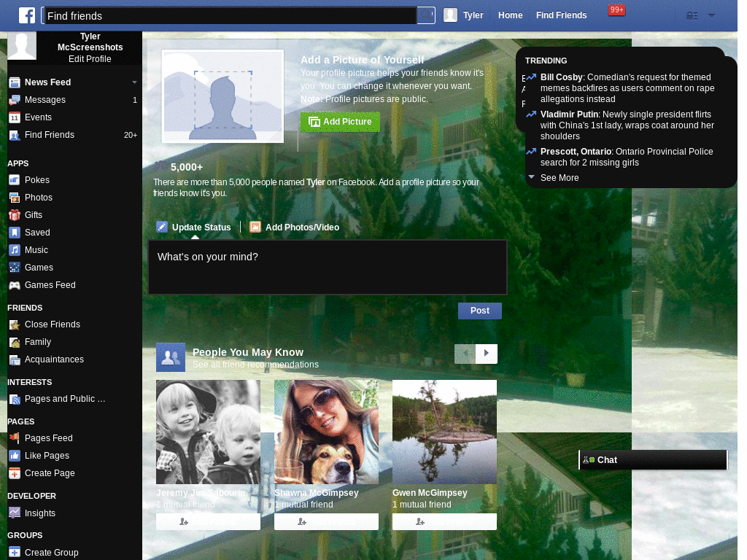Click the sidebar profile picture placeholder

coord(22,46)
